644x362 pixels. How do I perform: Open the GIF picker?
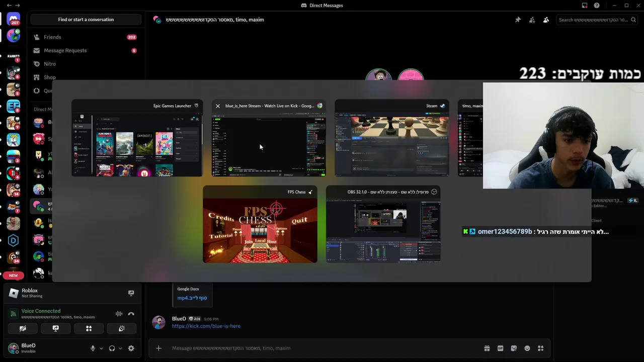(500, 348)
